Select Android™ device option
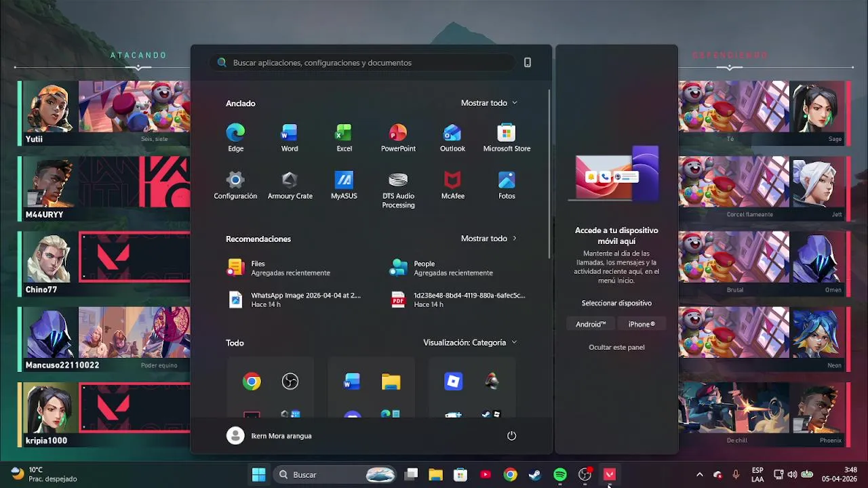 [591, 324]
